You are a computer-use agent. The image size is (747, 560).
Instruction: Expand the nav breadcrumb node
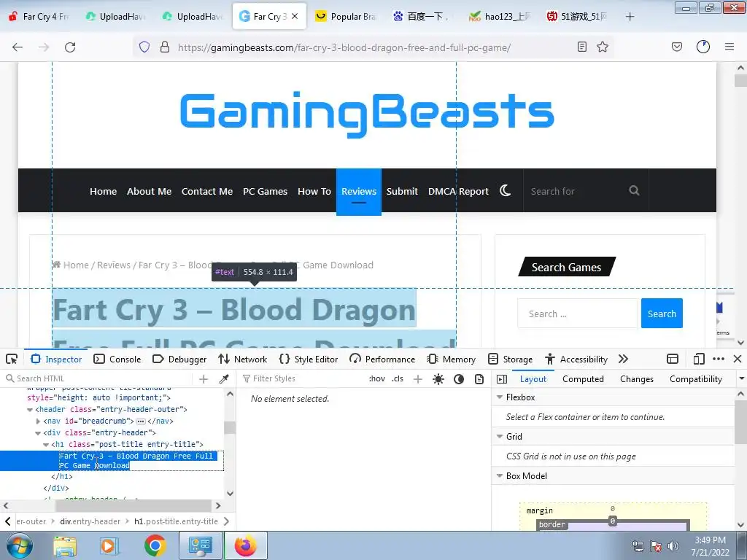[x=38, y=421]
